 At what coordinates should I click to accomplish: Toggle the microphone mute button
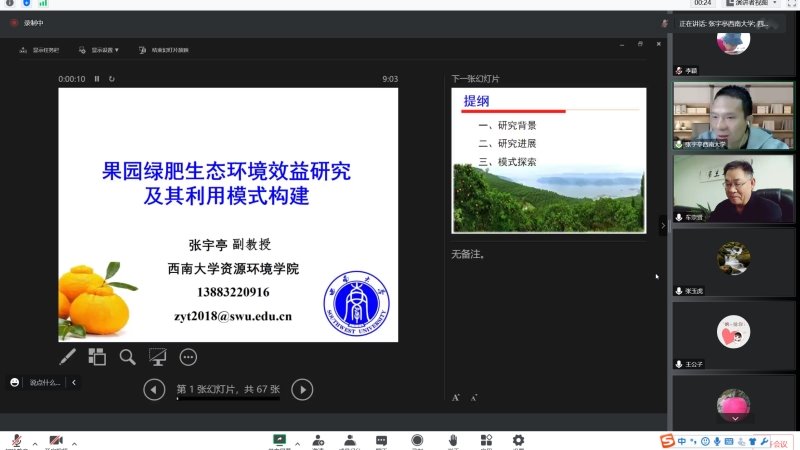coord(16,441)
